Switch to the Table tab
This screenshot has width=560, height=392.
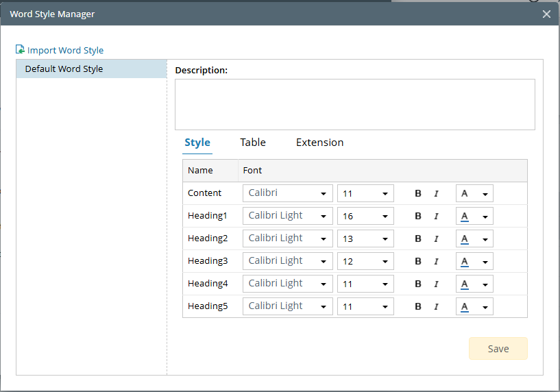(x=253, y=143)
